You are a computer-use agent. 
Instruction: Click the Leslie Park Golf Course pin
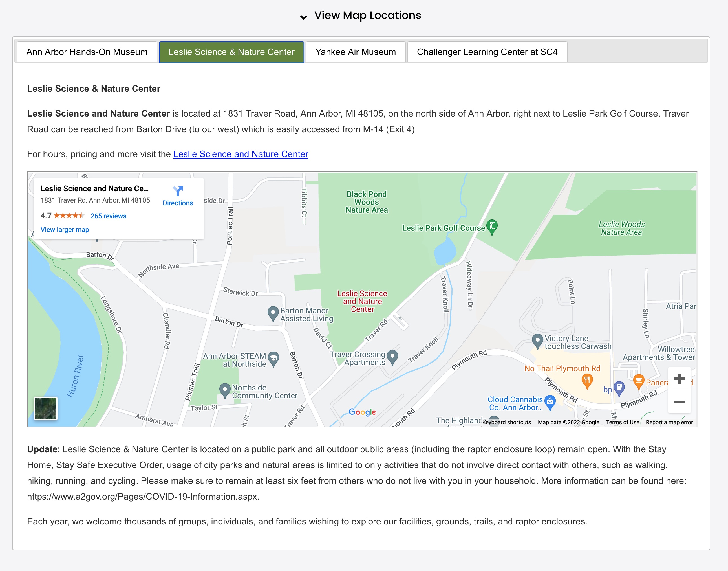pyautogui.click(x=492, y=227)
